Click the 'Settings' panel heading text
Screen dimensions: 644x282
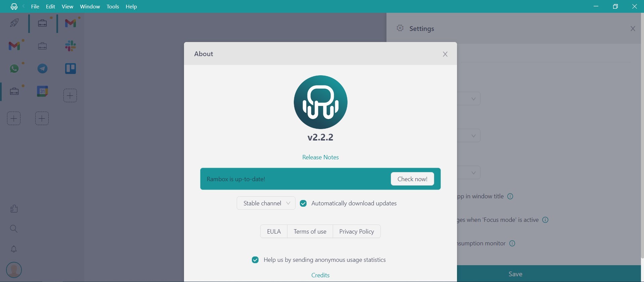coord(422,29)
